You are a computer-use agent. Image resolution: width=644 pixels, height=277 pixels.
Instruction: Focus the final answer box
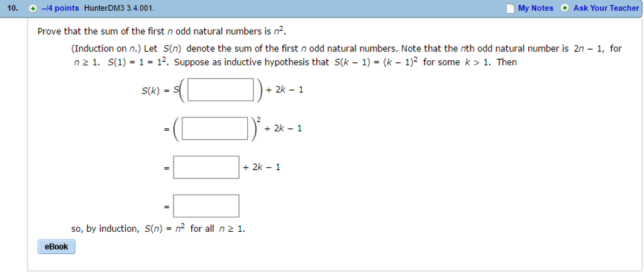pos(206,205)
